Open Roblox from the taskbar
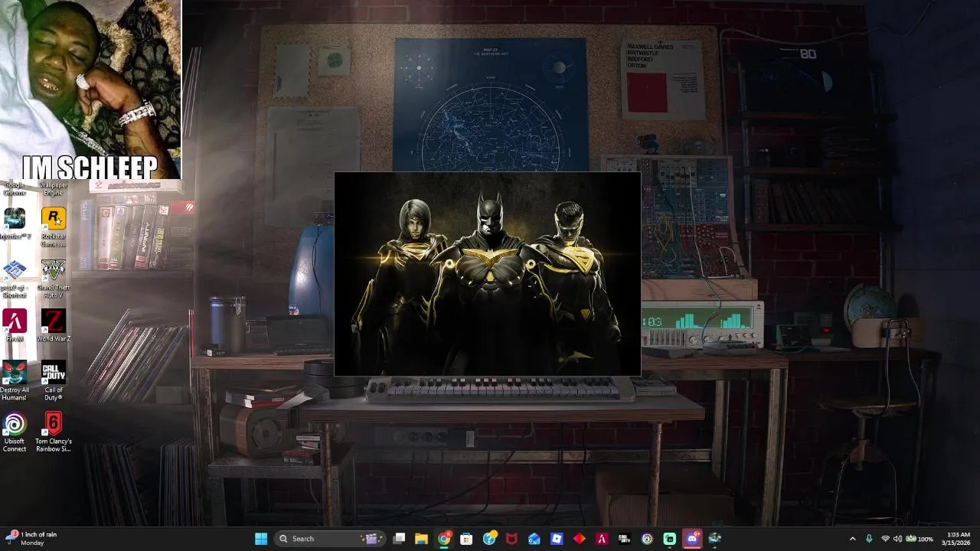The height and width of the screenshot is (551, 980). click(x=557, y=539)
